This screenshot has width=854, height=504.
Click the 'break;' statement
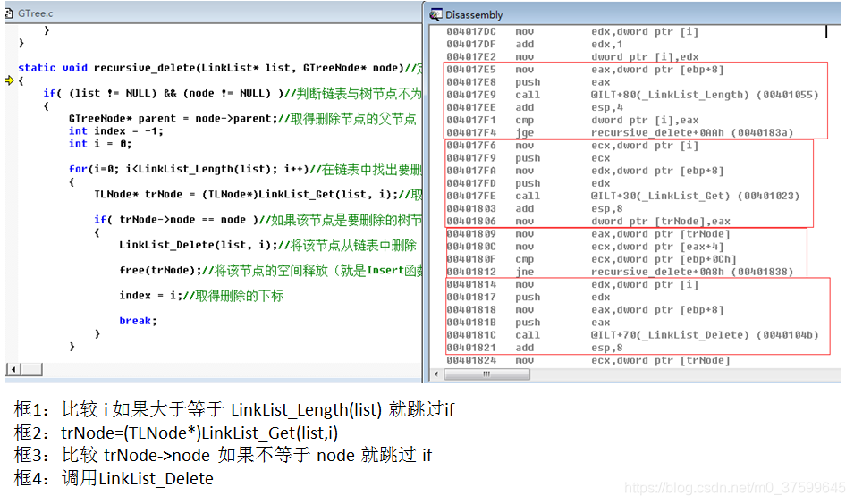[139, 321]
